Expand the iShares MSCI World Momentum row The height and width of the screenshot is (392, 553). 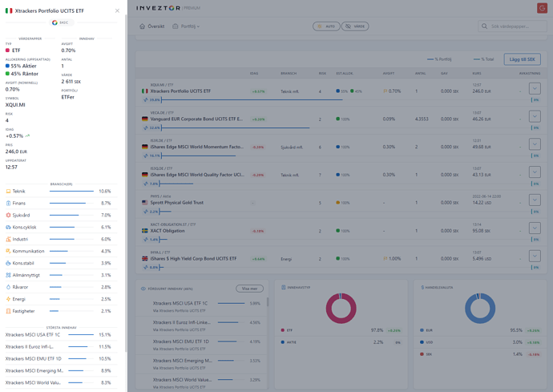click(535, 144)
